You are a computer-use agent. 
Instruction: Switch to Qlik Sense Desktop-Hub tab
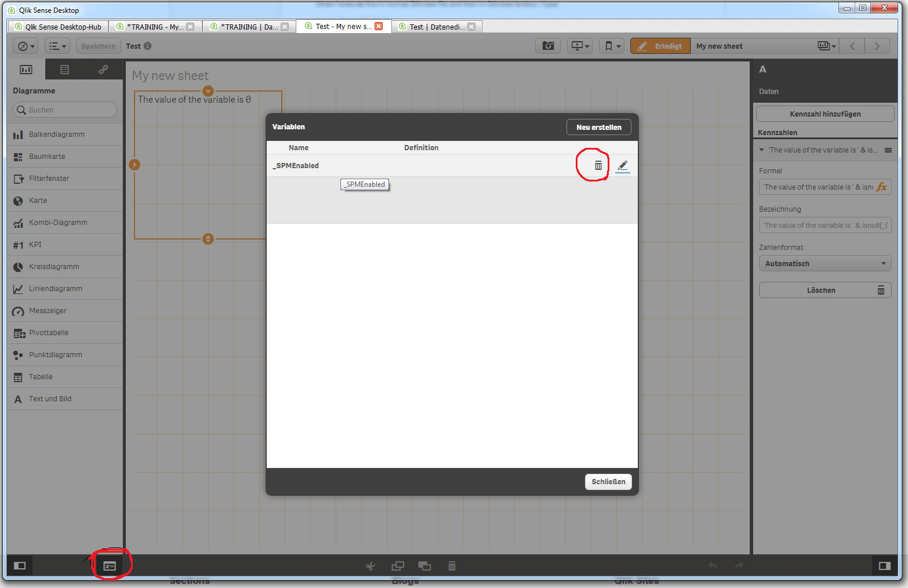click(58, 27)
